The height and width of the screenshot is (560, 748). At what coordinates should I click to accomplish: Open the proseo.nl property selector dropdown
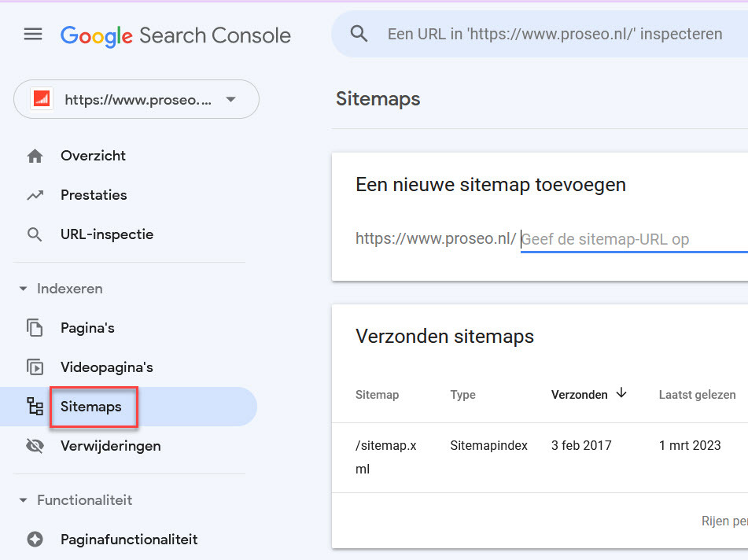136,99
